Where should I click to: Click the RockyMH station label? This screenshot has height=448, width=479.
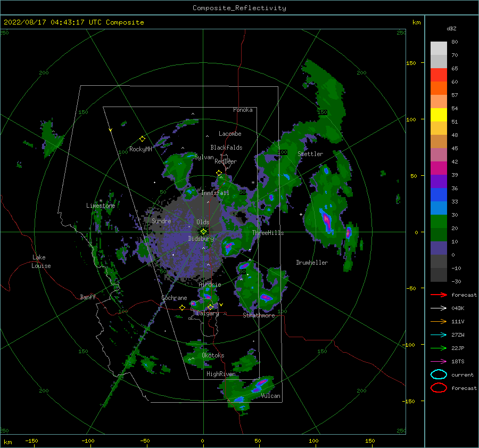[x=141, y=149]
